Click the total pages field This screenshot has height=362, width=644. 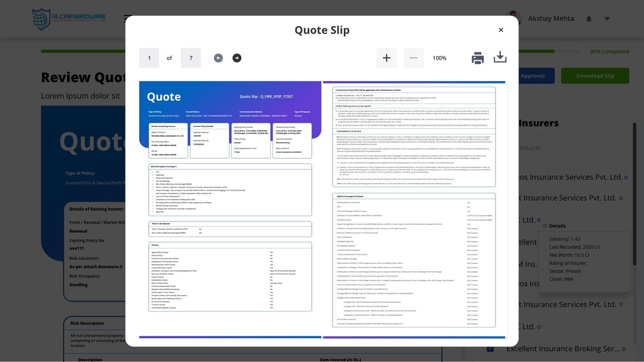point(191,58)
